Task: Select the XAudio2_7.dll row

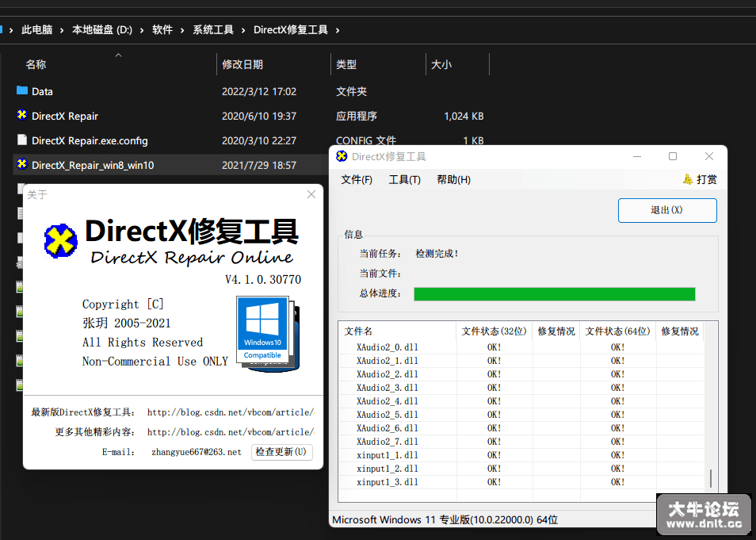Action: 521,442
